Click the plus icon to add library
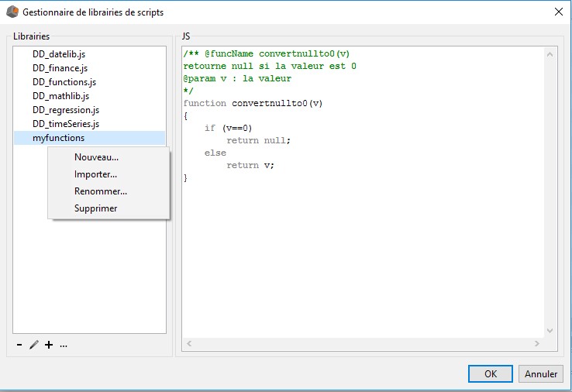This screenshot has height=392, width=572. click(x=49, y=345)
